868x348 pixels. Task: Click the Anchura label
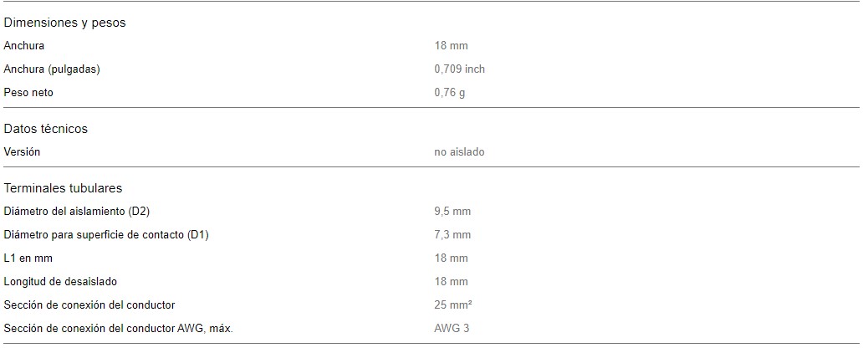(x=23, y=46)
